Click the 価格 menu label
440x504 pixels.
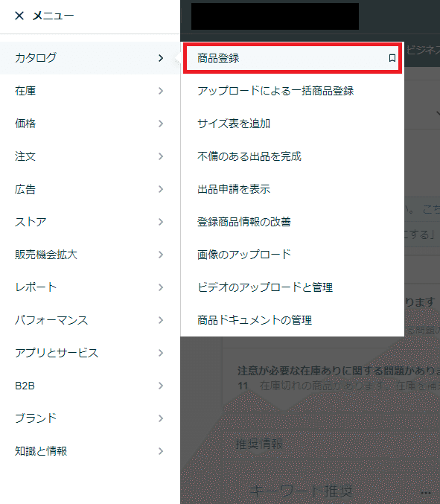pyautogui.click(x=25, y=124)
